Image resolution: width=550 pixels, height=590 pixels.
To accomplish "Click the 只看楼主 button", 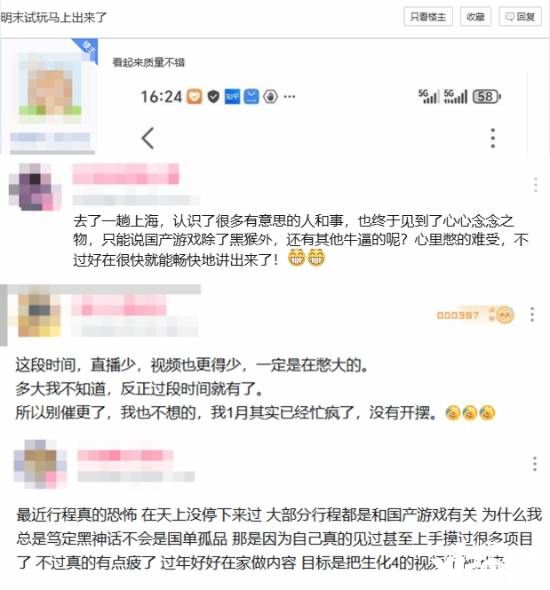I will click(428, 17).
